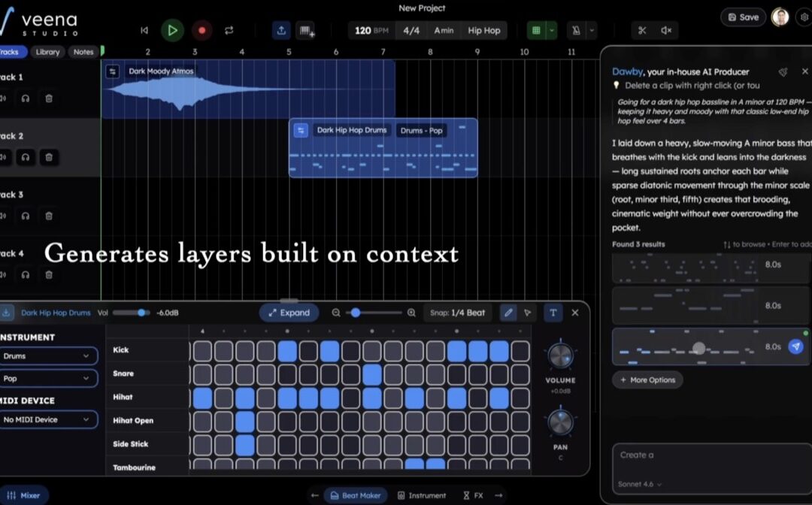Delete Track 1 with trash icon

click(x=49, y=98)
